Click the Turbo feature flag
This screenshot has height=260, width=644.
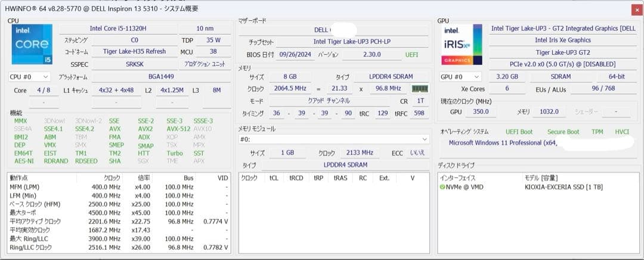click(174, 153)
